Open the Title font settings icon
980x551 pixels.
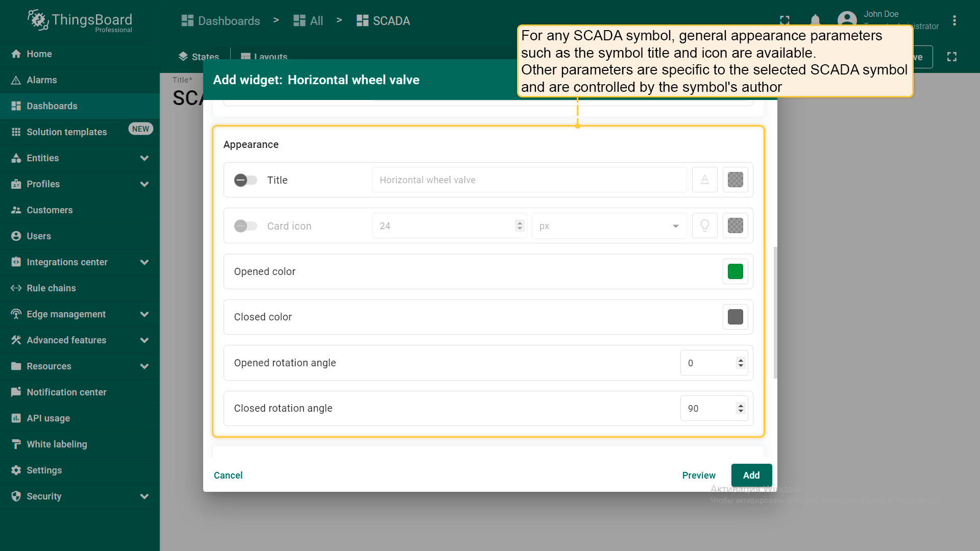pyautogui.click(x=704, y=180)
